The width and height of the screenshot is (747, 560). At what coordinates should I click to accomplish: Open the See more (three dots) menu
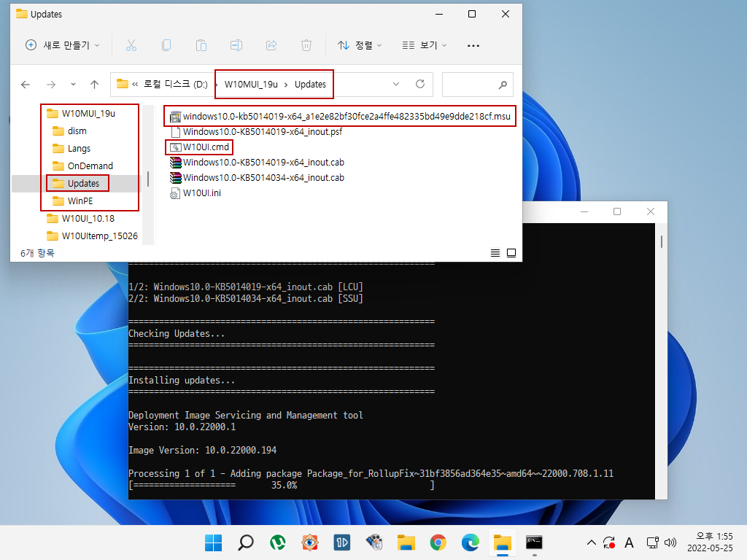click(473, 46)
